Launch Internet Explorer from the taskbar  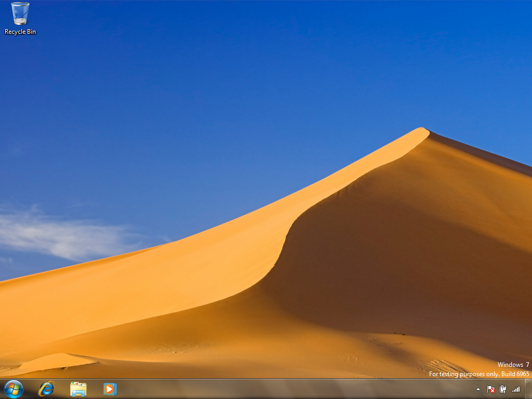pyautogui.click(x=46, y=389)
